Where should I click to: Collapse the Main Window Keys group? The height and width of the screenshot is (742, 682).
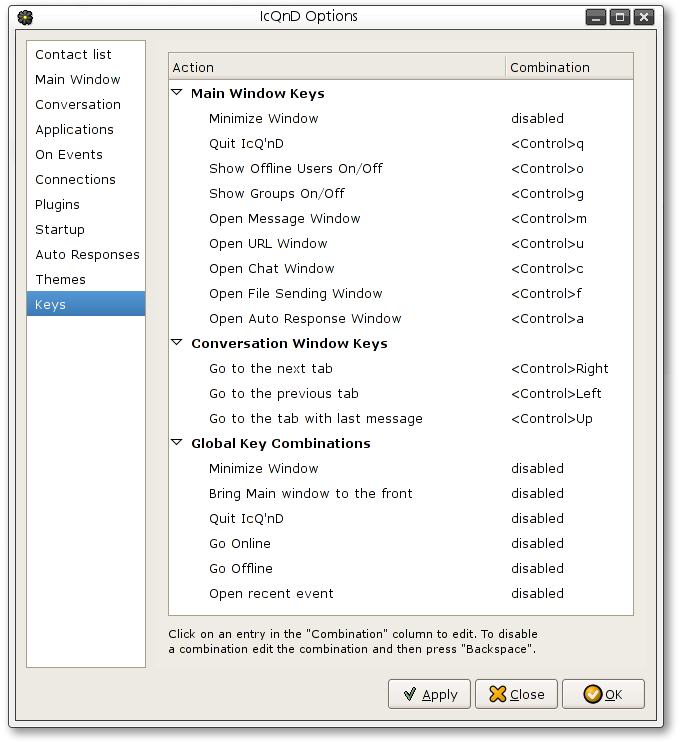click(177, 93)
